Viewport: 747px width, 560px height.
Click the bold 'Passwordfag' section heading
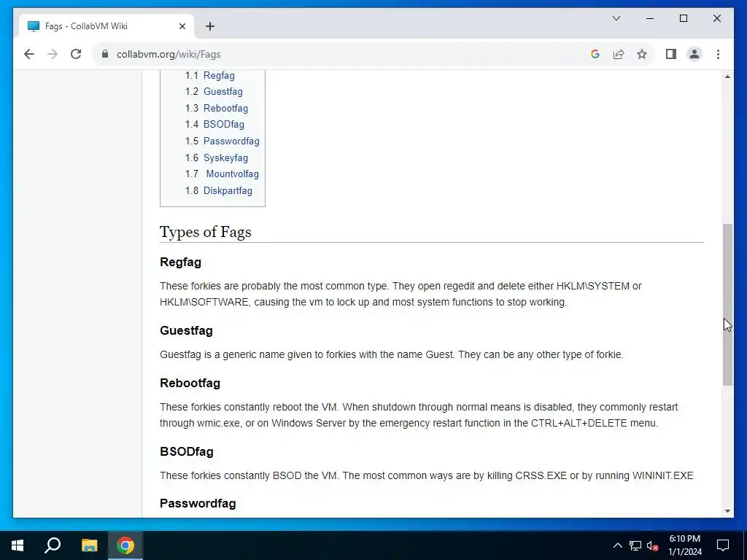[x=198, y=503]
